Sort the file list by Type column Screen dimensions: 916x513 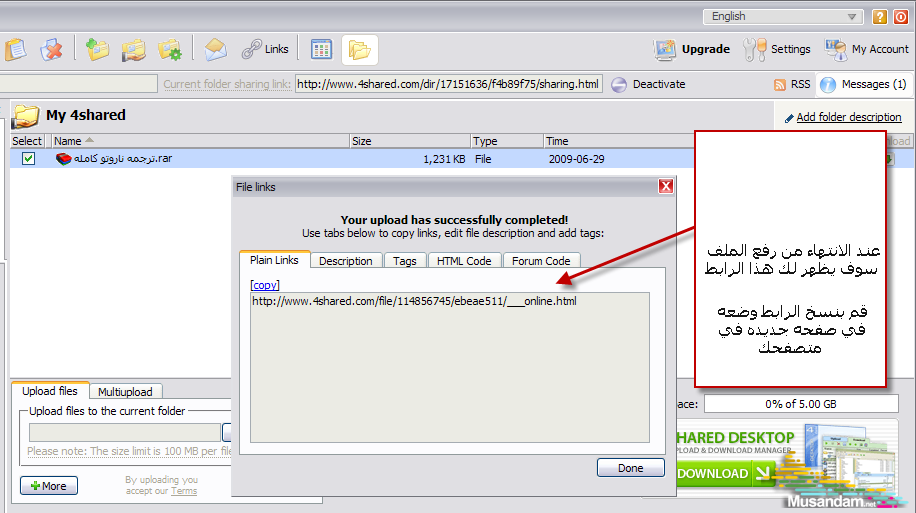tap(506, 141)
